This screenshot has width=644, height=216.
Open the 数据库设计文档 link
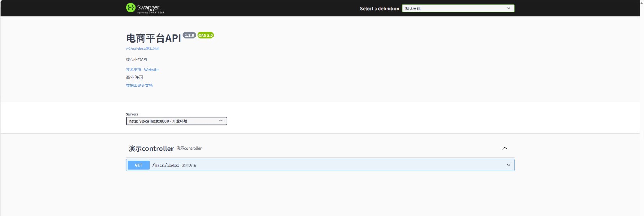tap(139, 86)
